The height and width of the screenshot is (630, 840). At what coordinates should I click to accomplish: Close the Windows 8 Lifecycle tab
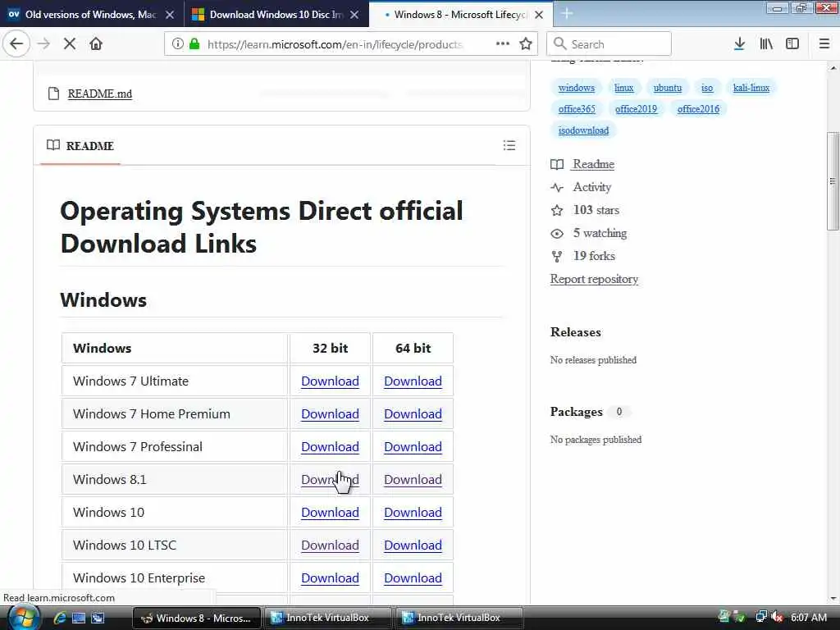539,15
